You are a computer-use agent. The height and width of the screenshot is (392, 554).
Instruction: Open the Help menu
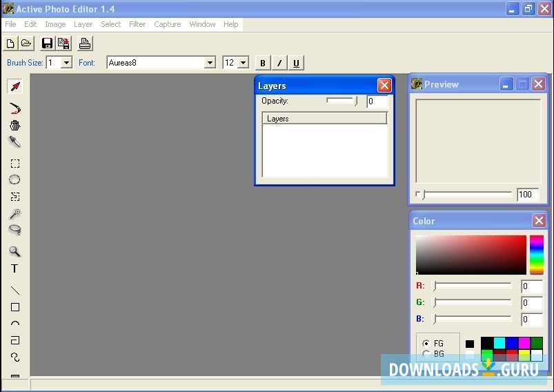[x=230, y=24]
